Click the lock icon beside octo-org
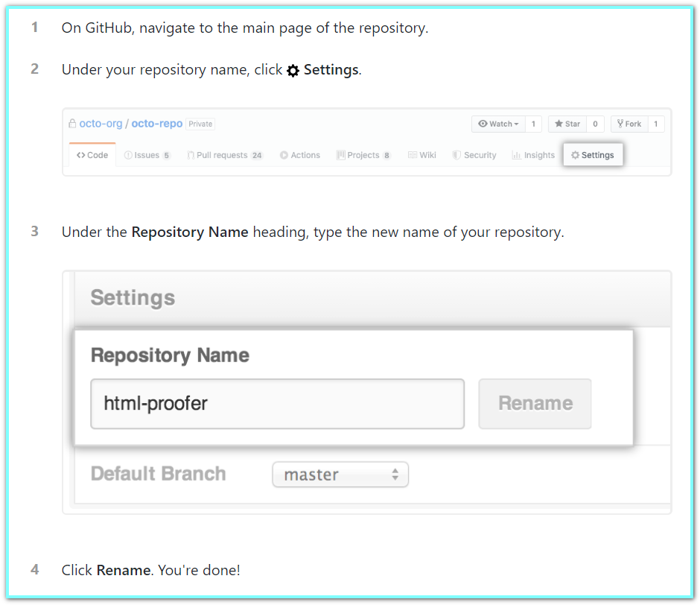The image size is (700, 605). (72, 124)
